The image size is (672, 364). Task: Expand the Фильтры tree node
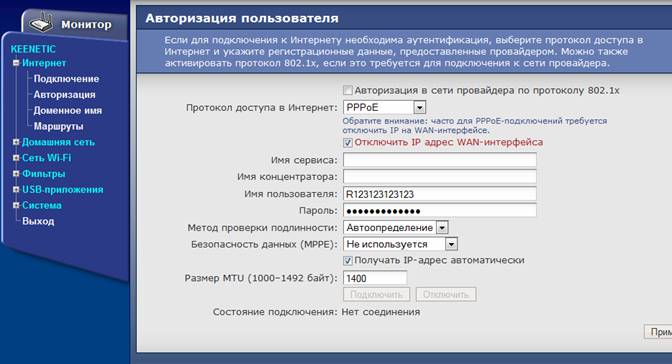pyautogui.click(x=16, y=174)
